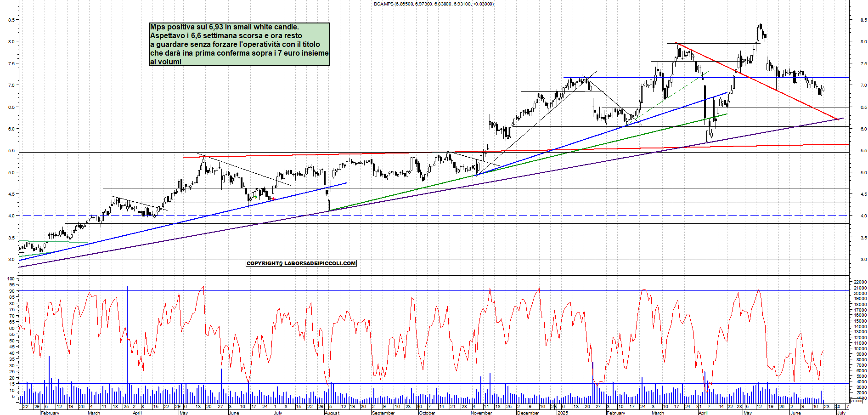Viewport: 868px width, 415px height.
Task: Click the 10000 volume scale label
Action: pyautogui.click(x=860, y=348)
